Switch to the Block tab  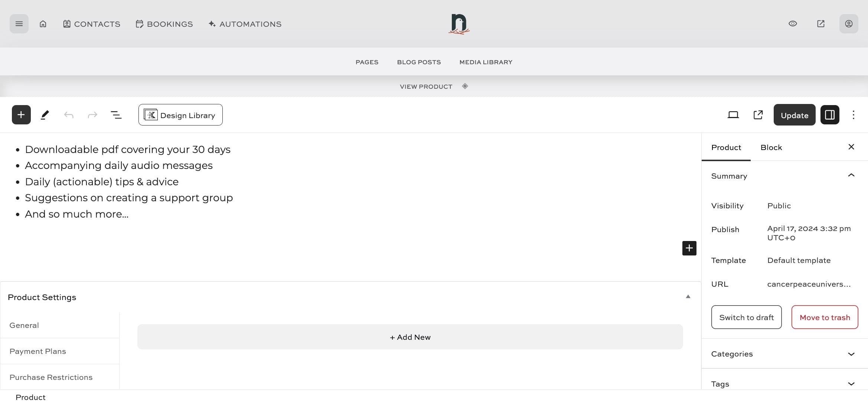click(x=771, y=147)
